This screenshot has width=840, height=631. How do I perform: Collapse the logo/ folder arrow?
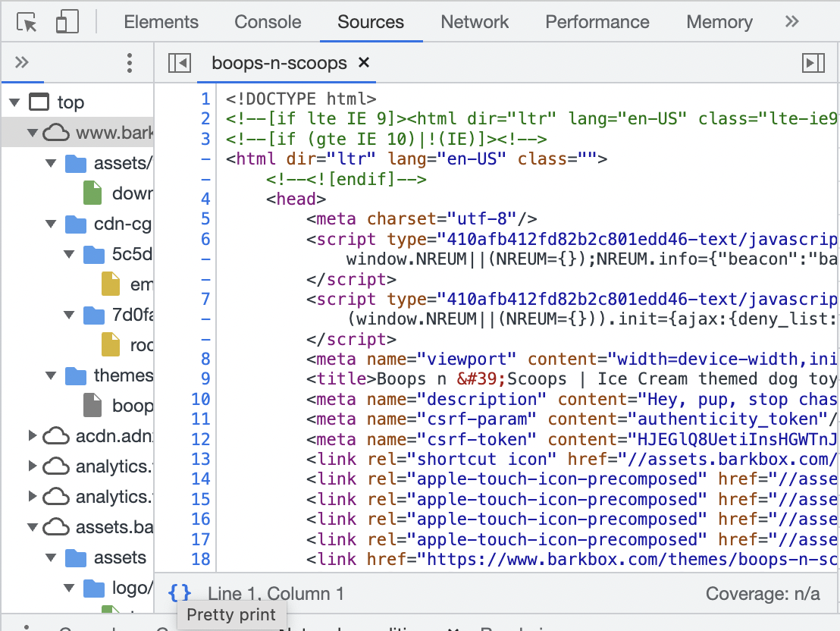[x=69, y=588]
